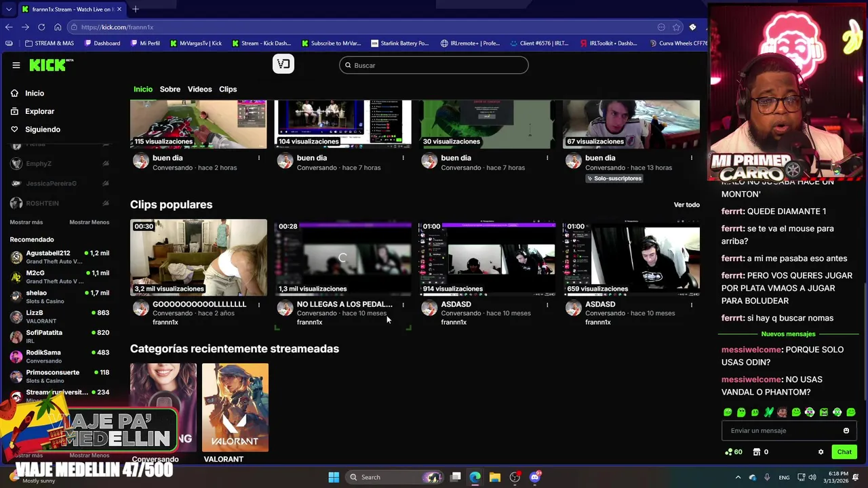Click the white square logo button in header
Screen dimensions: 868x488
click(x=283, y=64)
